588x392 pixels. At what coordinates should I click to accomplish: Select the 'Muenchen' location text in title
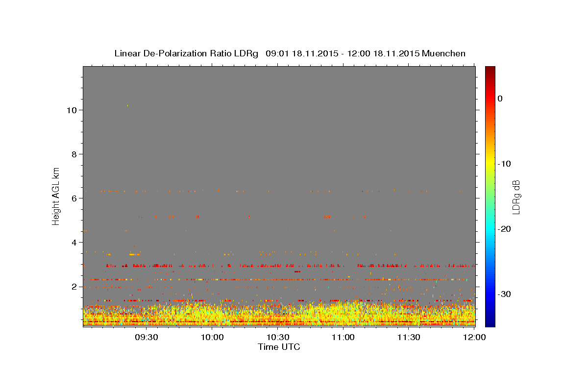click(x=443, y=53)
